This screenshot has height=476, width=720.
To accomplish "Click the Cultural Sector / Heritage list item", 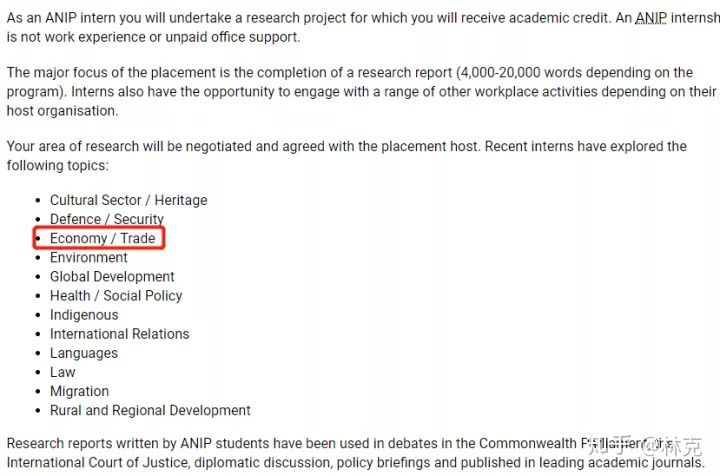I will point(129,200).
